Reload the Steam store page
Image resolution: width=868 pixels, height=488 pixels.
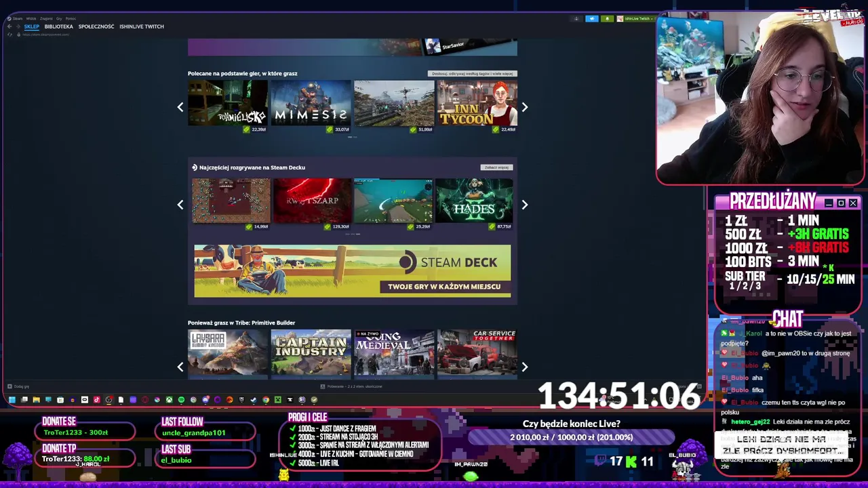pyautogui.click(x=9, y=35)
